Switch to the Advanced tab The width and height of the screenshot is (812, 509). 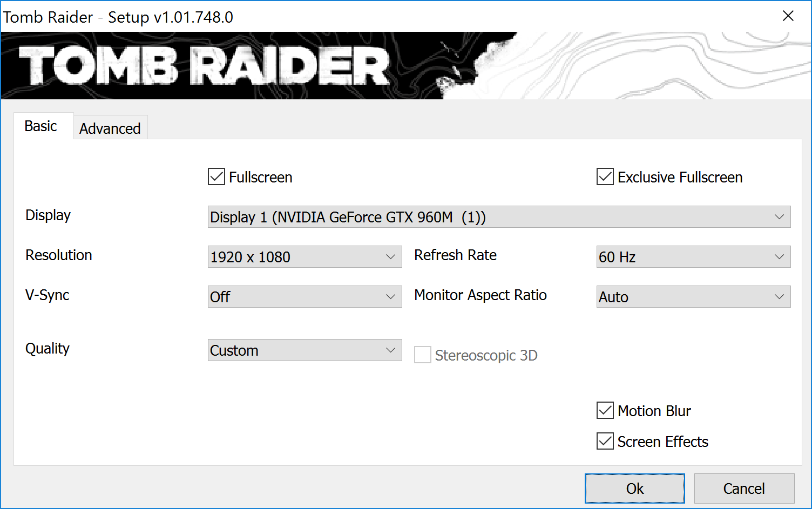coord(110,128)
